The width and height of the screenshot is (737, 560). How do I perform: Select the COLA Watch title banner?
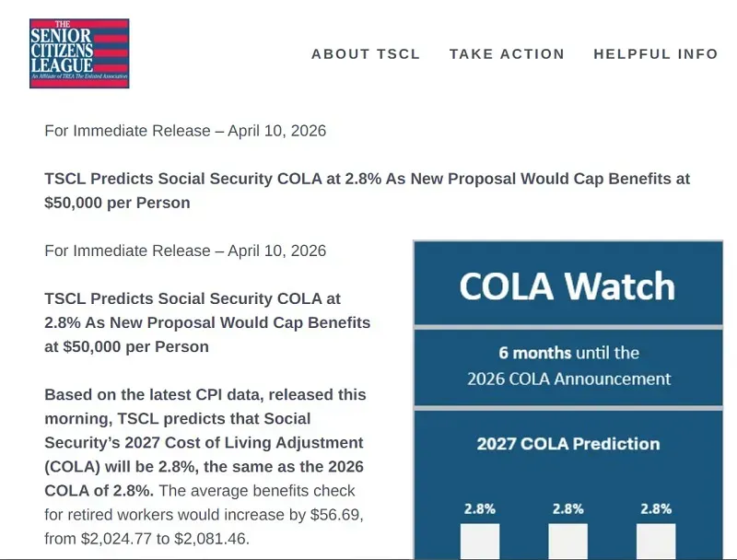click(x=567, y=286)
